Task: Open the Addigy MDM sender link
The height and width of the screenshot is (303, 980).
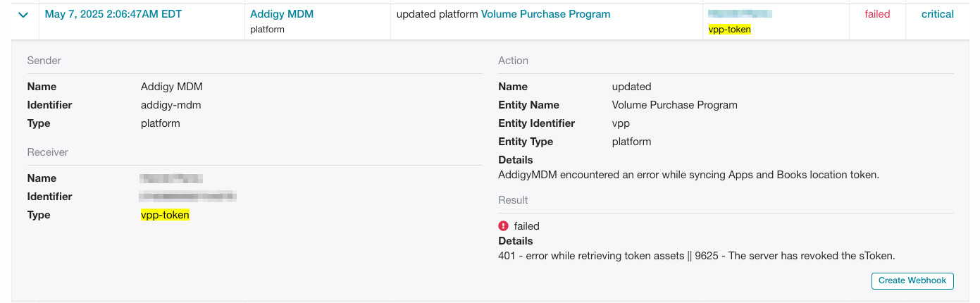Action: click(282, 14)
